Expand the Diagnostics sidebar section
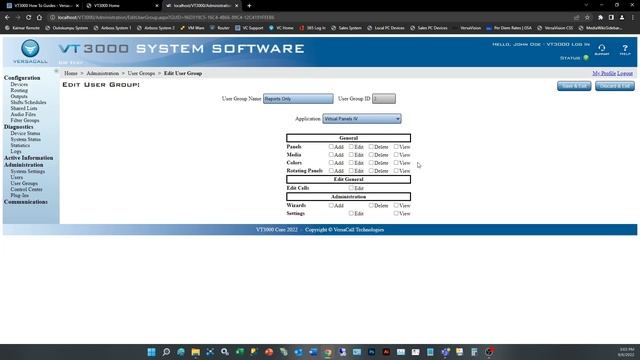640x360 pixels. tap(19, 127)
